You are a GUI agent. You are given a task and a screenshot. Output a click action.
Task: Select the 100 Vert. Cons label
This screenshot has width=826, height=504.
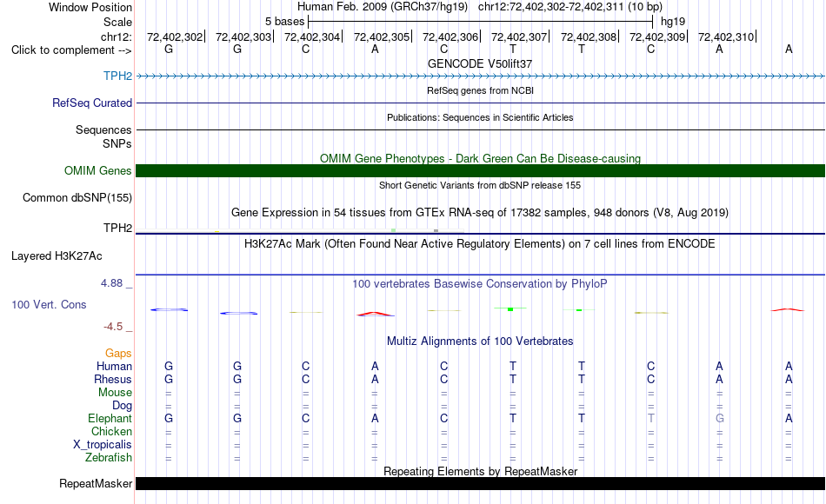(x=49, y=304)
